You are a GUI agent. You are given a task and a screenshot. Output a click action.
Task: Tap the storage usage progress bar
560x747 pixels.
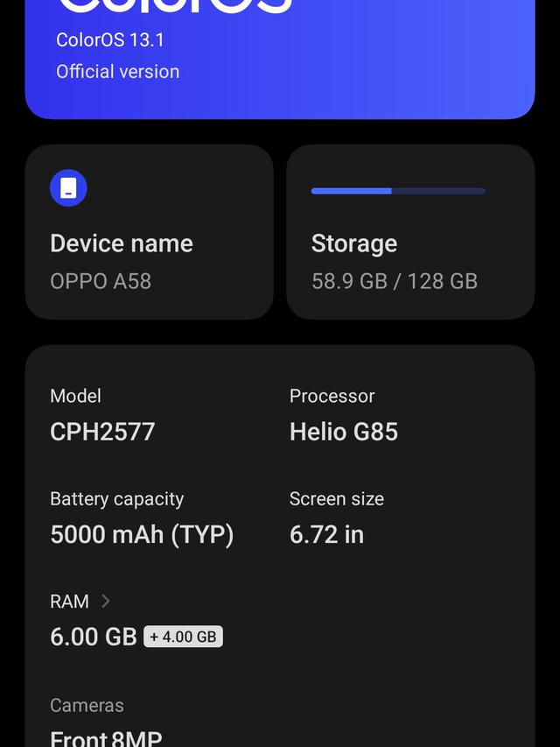[397, 190]
